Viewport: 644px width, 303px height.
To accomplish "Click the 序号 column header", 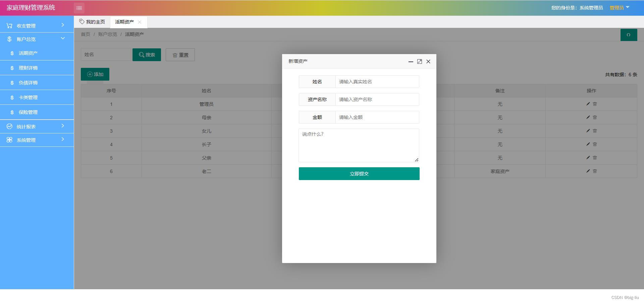I will coord(111,91).
